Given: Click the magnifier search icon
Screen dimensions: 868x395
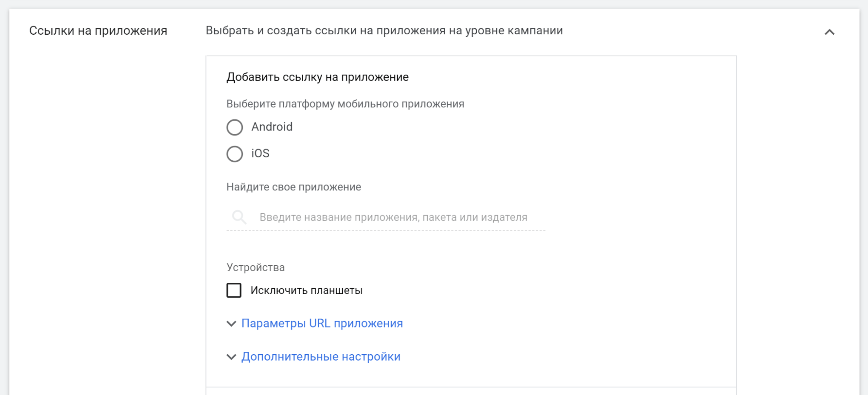Looking at the screenshot, I should (x=239, y=217).
